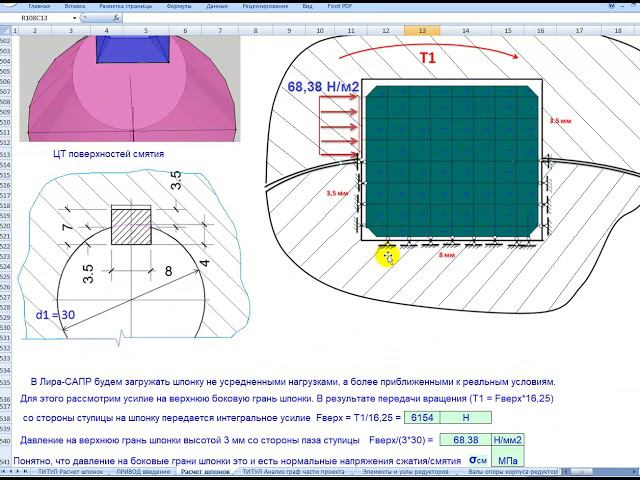The image size is (640, 480).
Task: Select the keyway dimension drawing image
Action: tap(135, 257)
